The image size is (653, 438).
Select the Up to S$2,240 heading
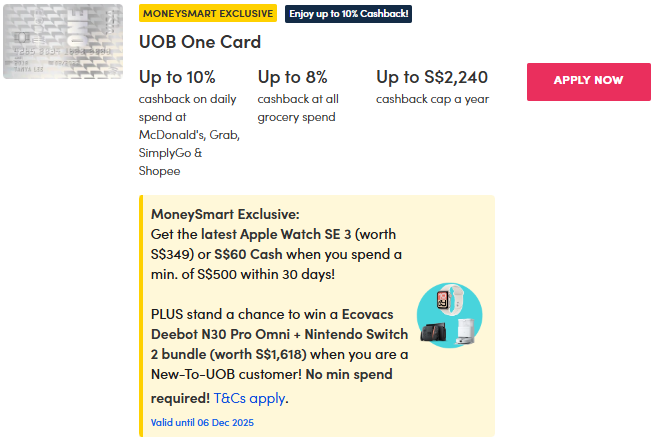432,77
